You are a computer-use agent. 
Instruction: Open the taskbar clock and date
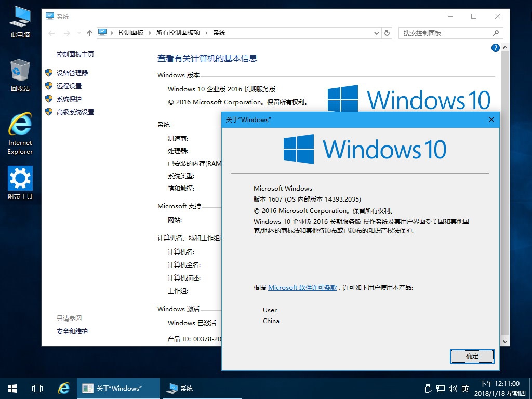tap(499, 389)
